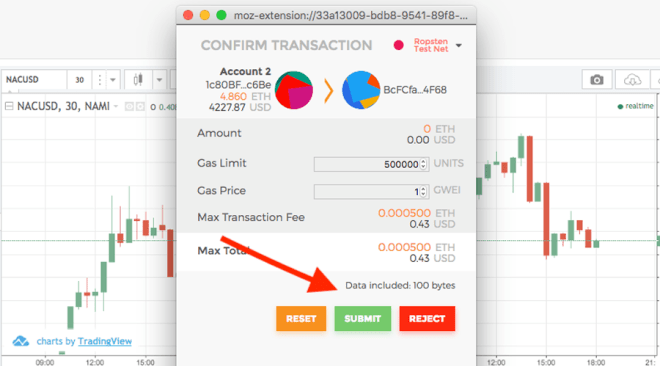The width and height of the screenshot is (660, 366).
Task: Click the green SUBMIT button
Action: point(362,318)
